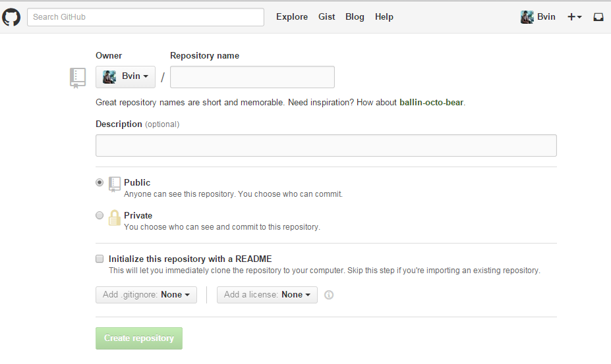This screenshot has width=611, height=364.
Task: Click the yellow lock icon next to Private
Action: coord(114,218)
